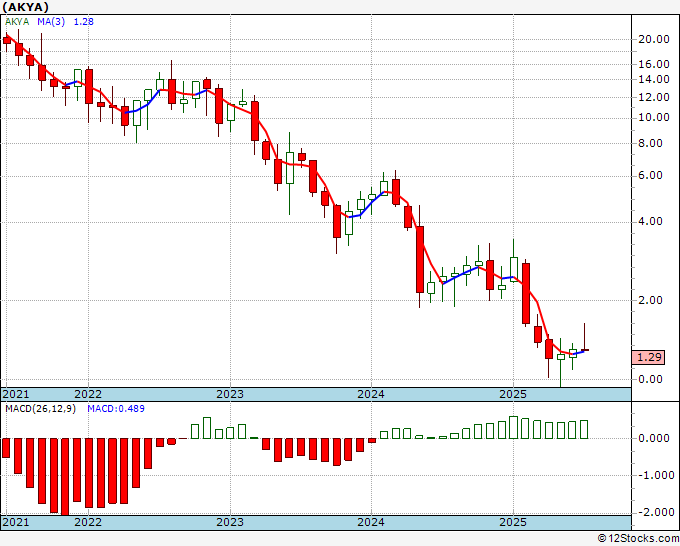Viewport: 680px width, 546px height.
Task: Select 2022 on the price timeline
Action: coord(88,394)
